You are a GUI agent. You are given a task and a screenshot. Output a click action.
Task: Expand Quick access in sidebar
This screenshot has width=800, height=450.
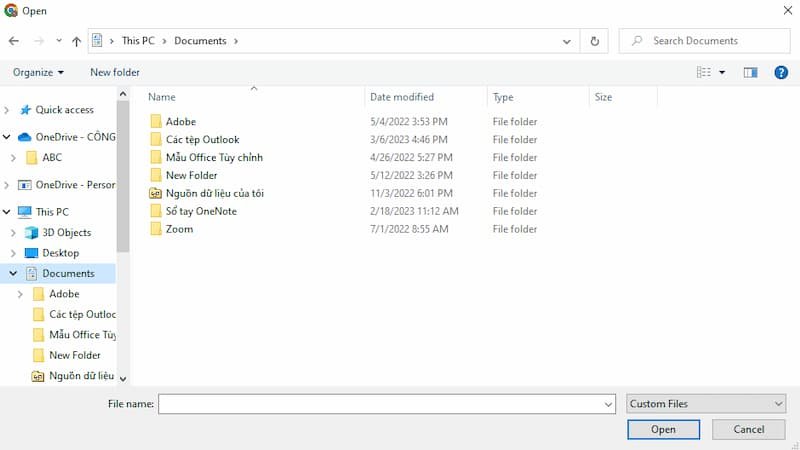[x=7, y=110]
